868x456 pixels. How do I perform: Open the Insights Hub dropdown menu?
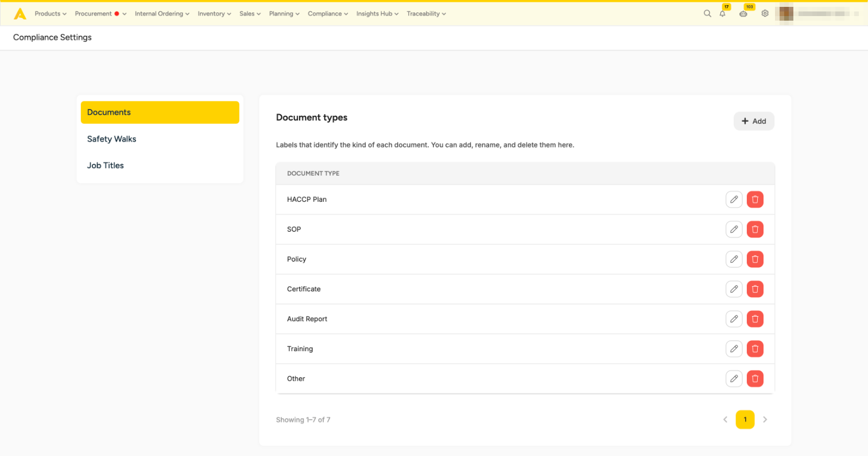pos(377,14)
